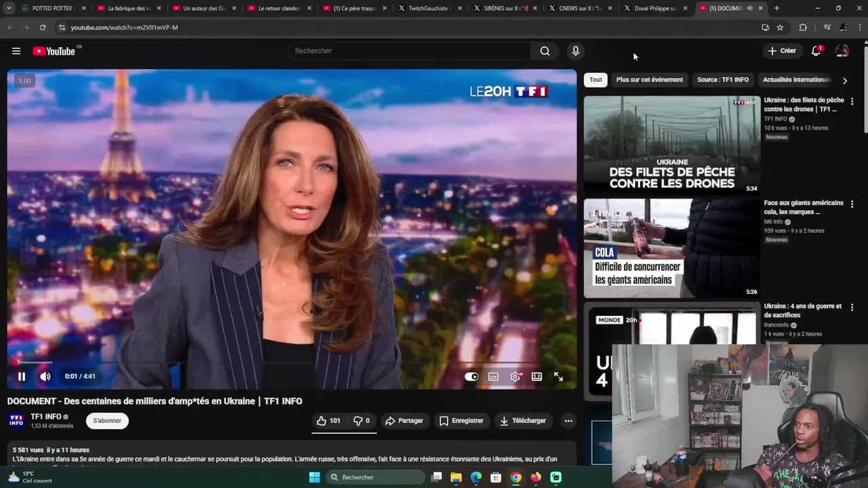Open the Des filets de pêche contre les drones thumbnail
Viewport: 868px width, 488px height.
point(672,145)
